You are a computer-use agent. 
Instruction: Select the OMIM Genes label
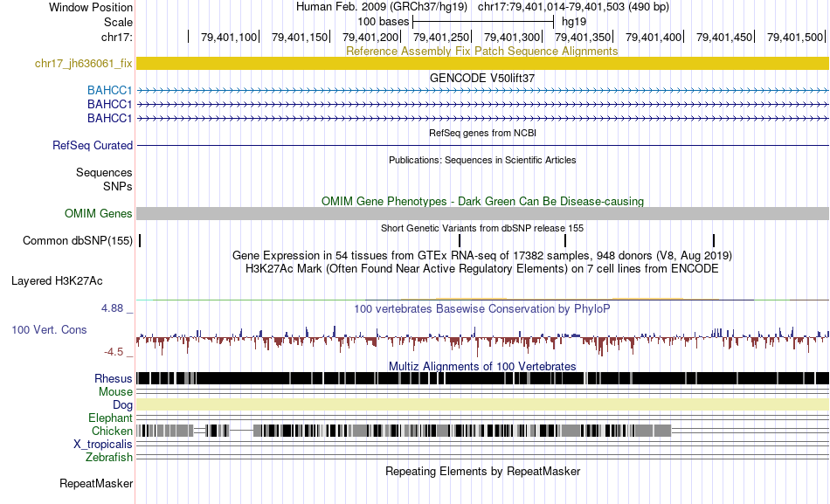(x=98, y=213)
